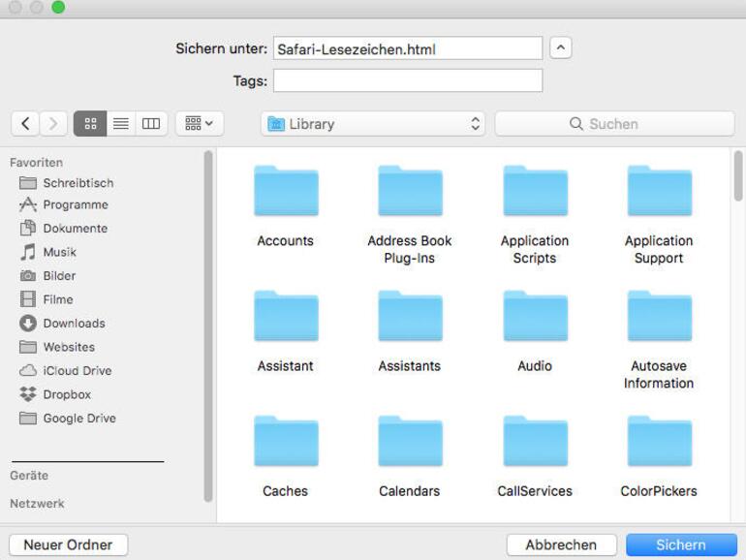Click the Abbrechen button
The image size is (746, 560).
click(x=561, y=544)
